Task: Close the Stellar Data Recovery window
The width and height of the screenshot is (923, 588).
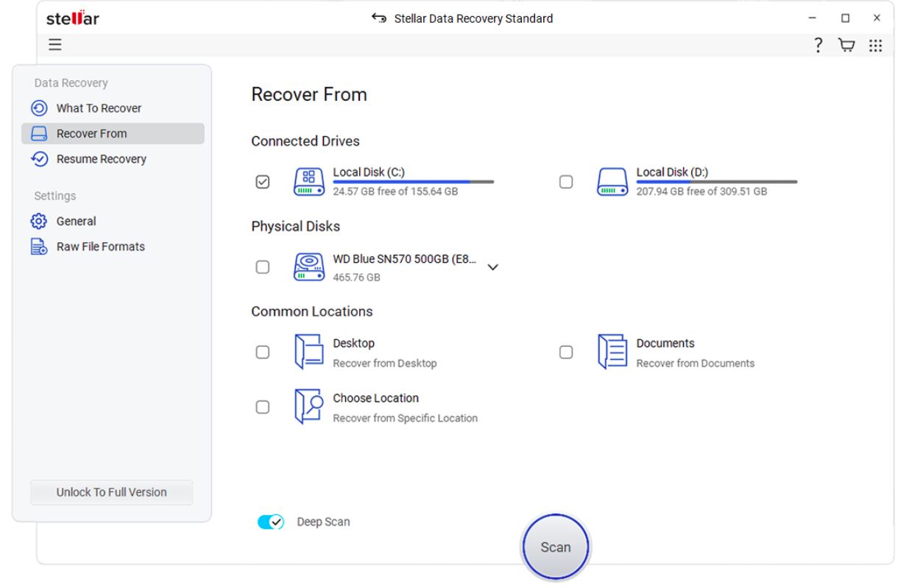Action: pyautogui.click(x=877, y=18)
